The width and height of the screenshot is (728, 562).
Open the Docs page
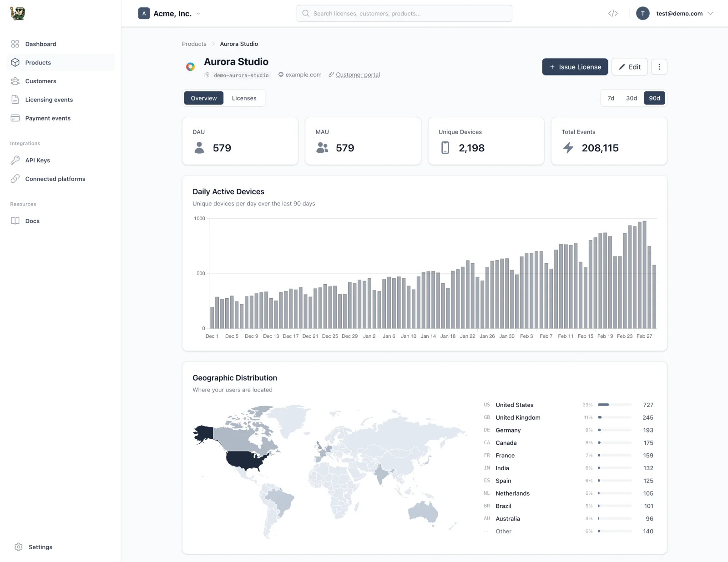tap(32, 221)
